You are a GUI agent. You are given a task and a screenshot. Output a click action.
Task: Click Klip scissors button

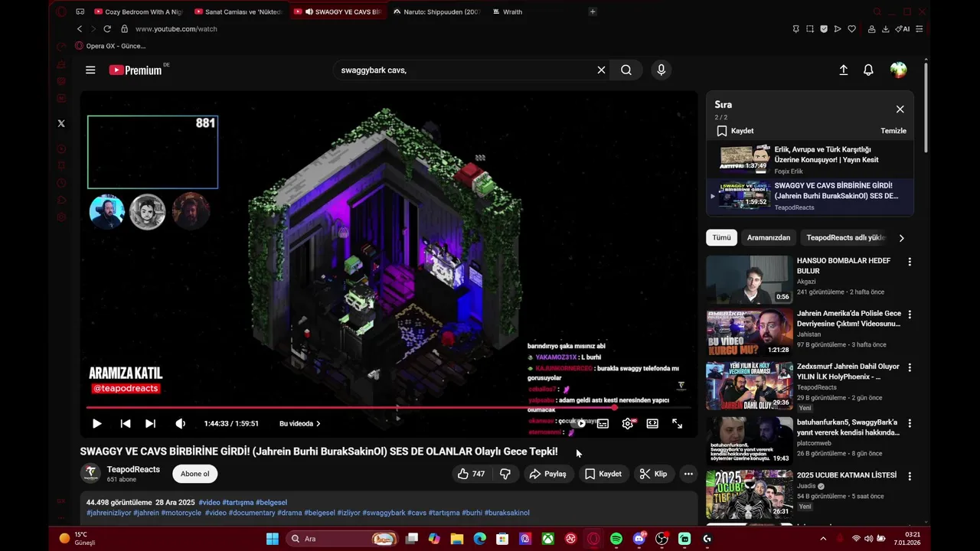coord(653,474)
